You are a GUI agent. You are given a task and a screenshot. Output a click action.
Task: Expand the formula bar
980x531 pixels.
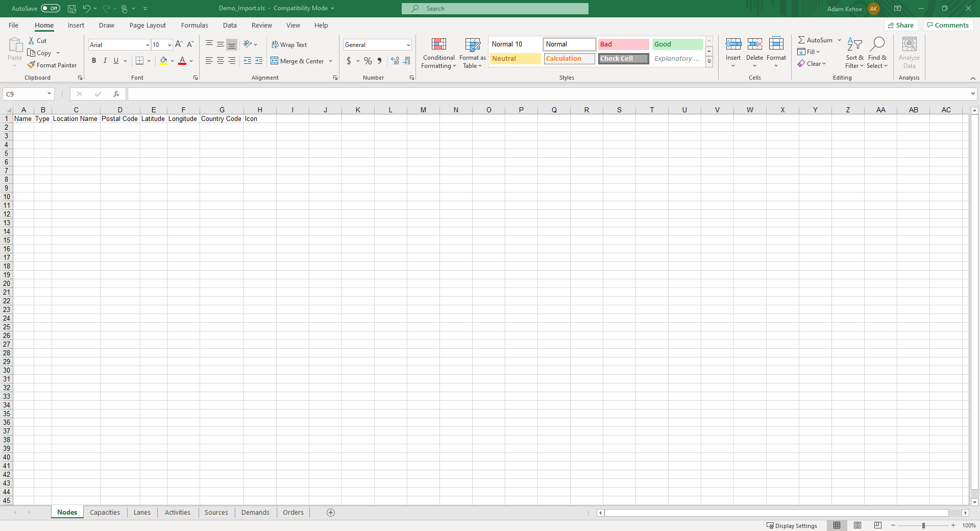pyautogui.click(x=973, y=94)
